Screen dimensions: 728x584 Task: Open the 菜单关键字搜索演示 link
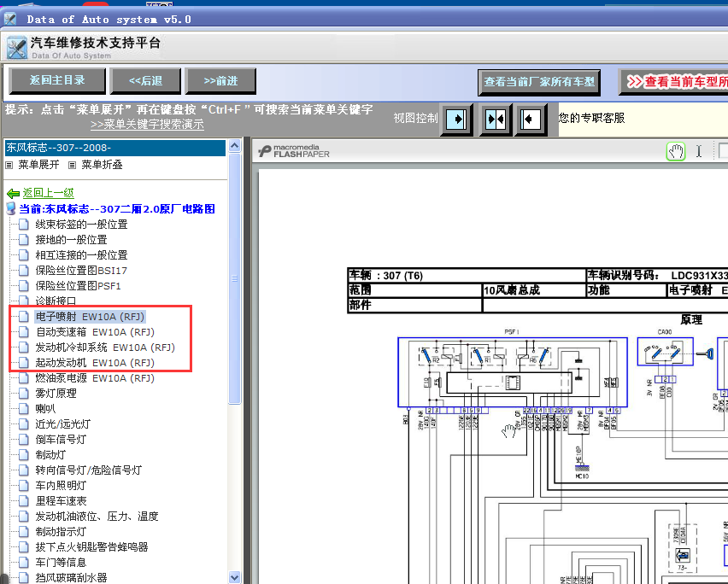(147, 125)
